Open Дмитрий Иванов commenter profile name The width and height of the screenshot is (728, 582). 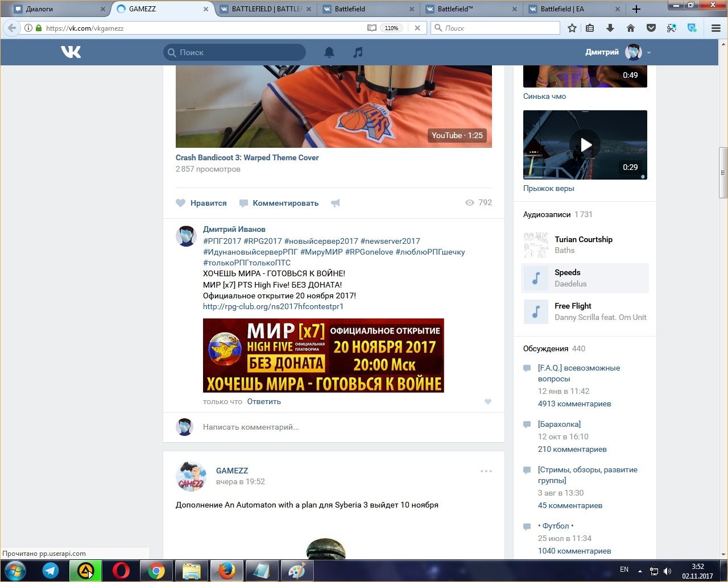234,229
